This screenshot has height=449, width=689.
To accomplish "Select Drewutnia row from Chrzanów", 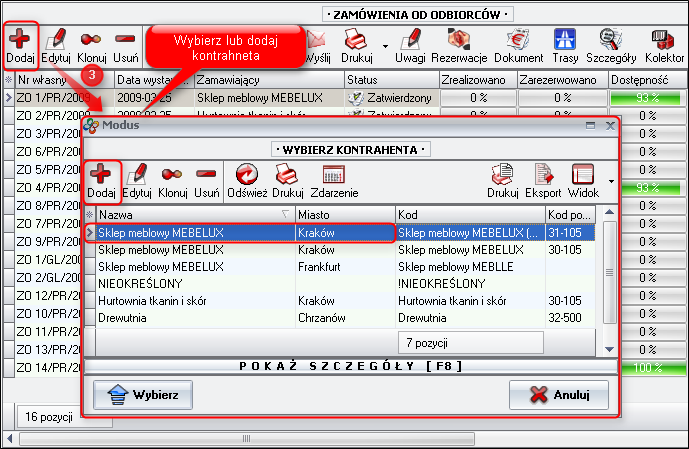I will [190, 317].
